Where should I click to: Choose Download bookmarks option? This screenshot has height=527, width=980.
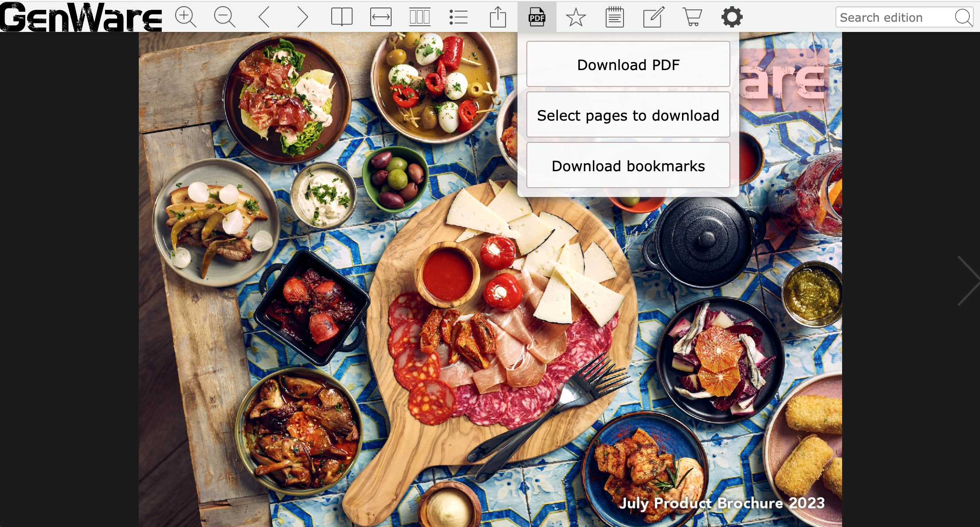628,165
